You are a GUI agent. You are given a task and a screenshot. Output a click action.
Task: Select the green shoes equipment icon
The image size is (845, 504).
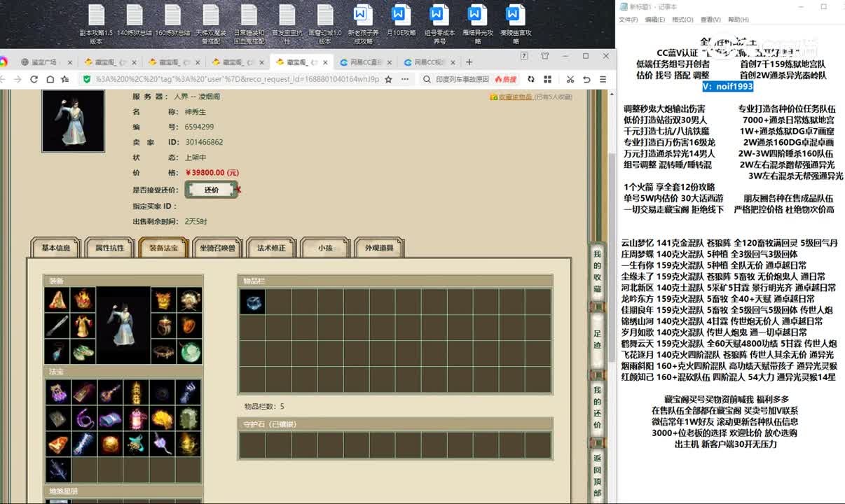(x=83, y=351)
